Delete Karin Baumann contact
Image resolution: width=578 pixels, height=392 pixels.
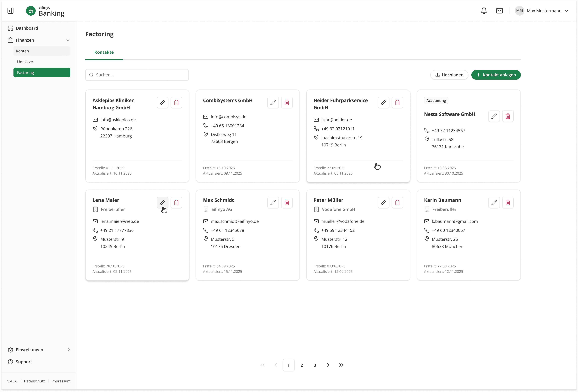click(x=508, y=202)
